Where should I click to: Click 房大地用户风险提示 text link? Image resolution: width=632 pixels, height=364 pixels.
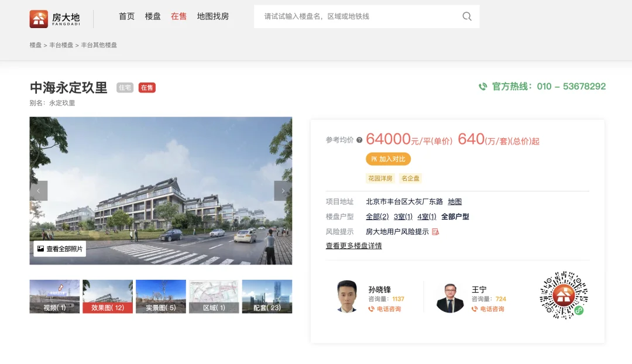397,232
